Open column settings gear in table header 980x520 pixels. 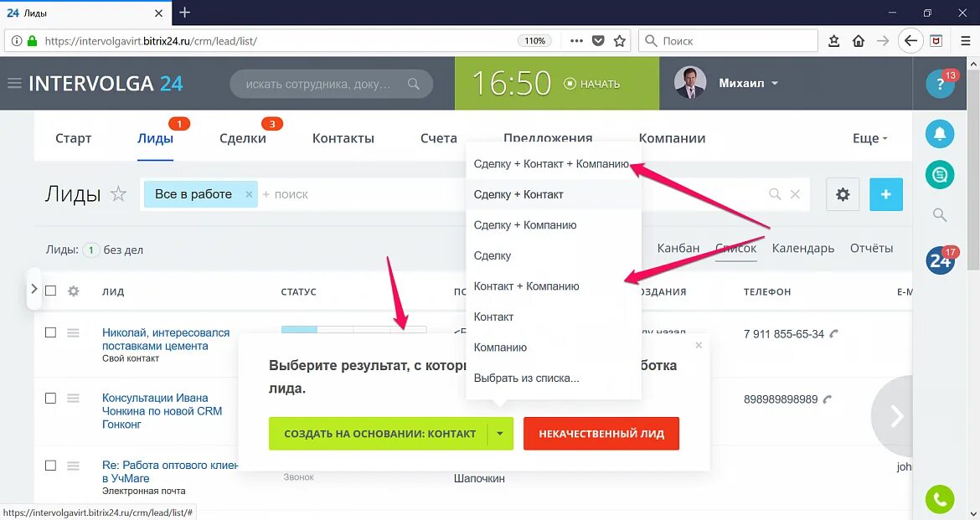tap(73, 291)
